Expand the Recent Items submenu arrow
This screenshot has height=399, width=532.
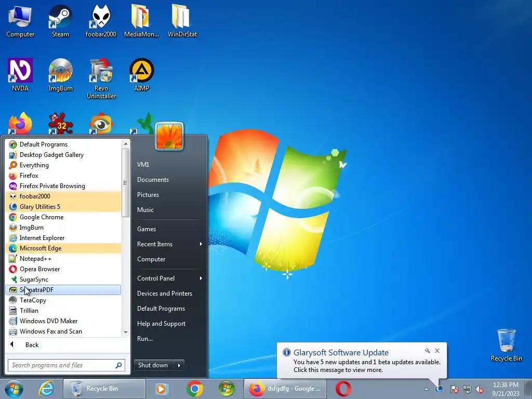(201, 244)
